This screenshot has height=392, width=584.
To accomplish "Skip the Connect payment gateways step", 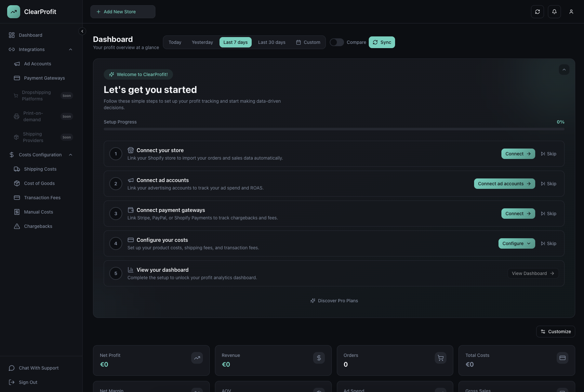I will (x=549, y=214).
